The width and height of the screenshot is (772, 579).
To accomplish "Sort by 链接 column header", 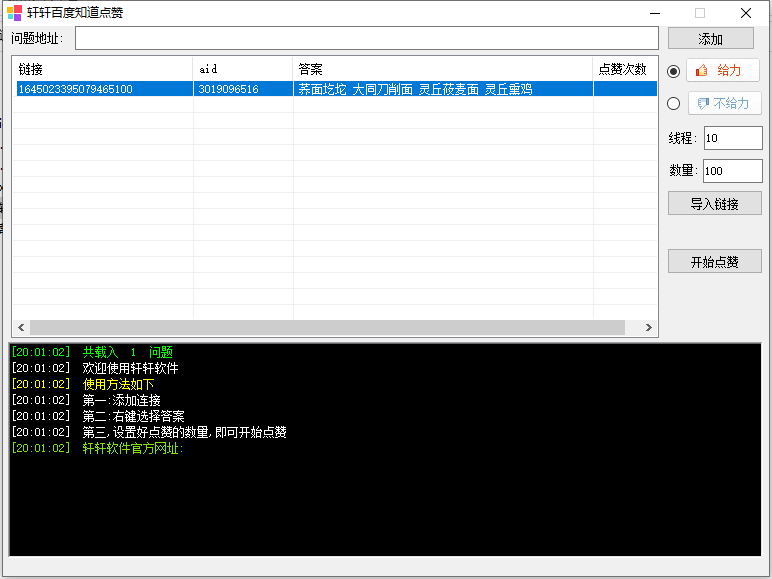I will click(102, 69).
